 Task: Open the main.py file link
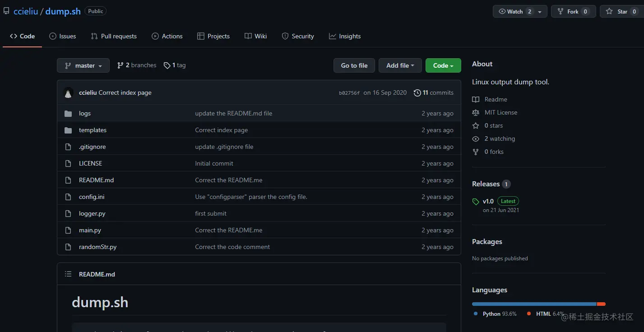[x=90, y=231]
